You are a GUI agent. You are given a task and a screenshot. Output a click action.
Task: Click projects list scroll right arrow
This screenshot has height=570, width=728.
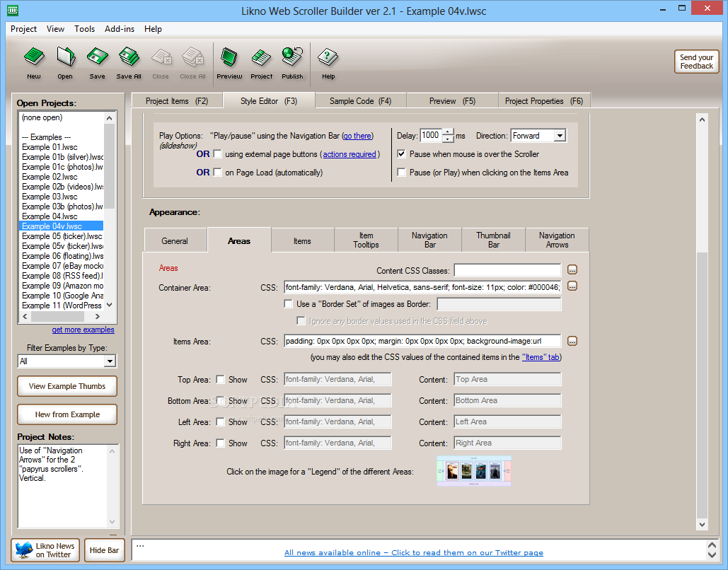(x=98, y=317)
